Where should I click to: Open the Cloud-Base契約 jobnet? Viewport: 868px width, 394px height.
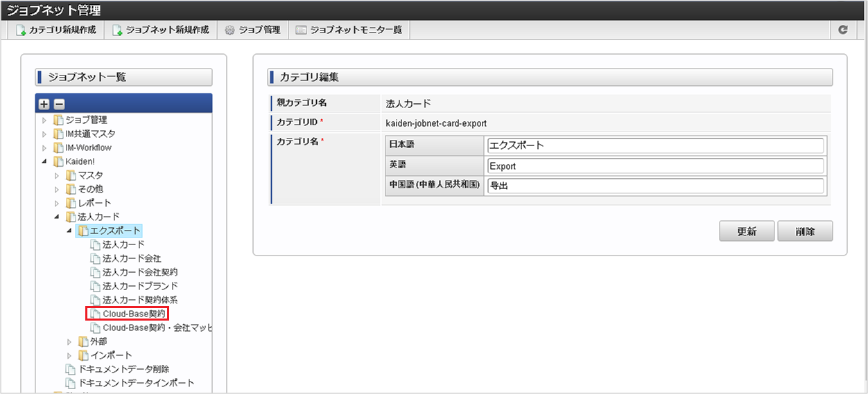click(x=134, y=314)
